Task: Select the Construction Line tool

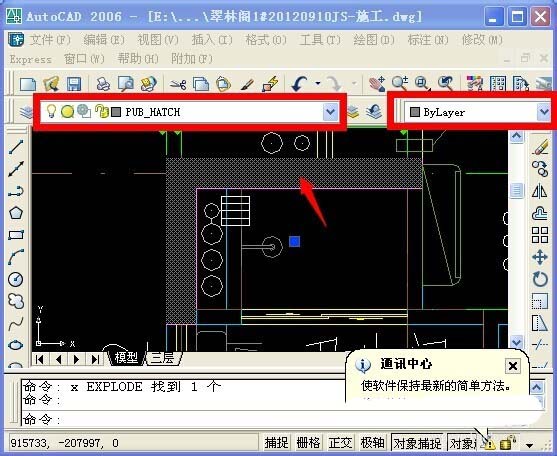Action: coord(16,169)
